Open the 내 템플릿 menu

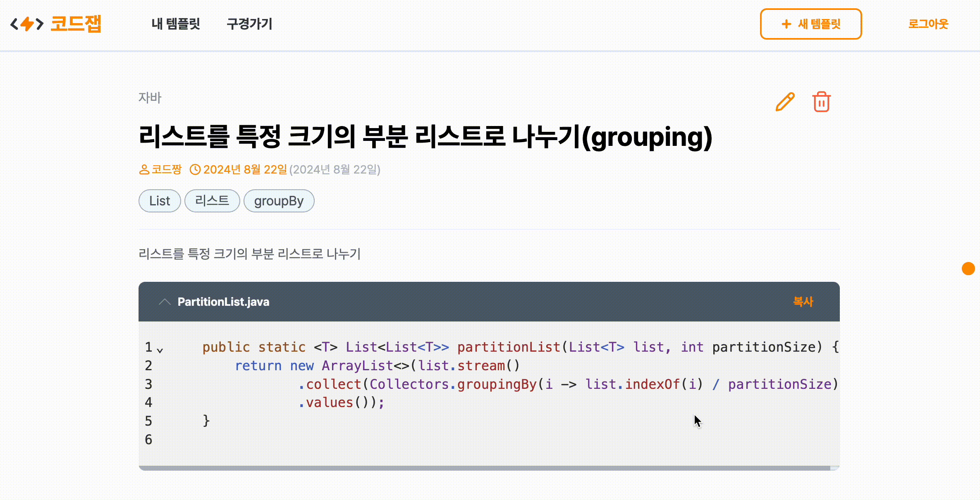pyautogui.click(x=176, y=24)
